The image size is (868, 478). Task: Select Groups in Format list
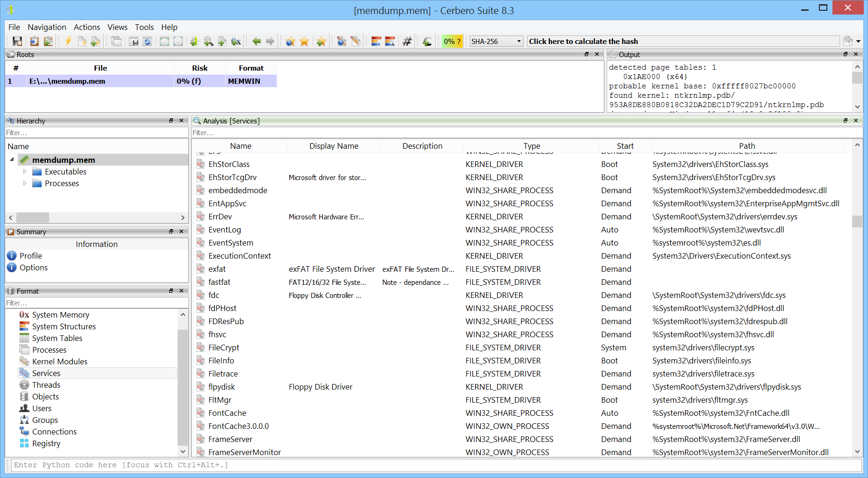[x=45, y=420]
